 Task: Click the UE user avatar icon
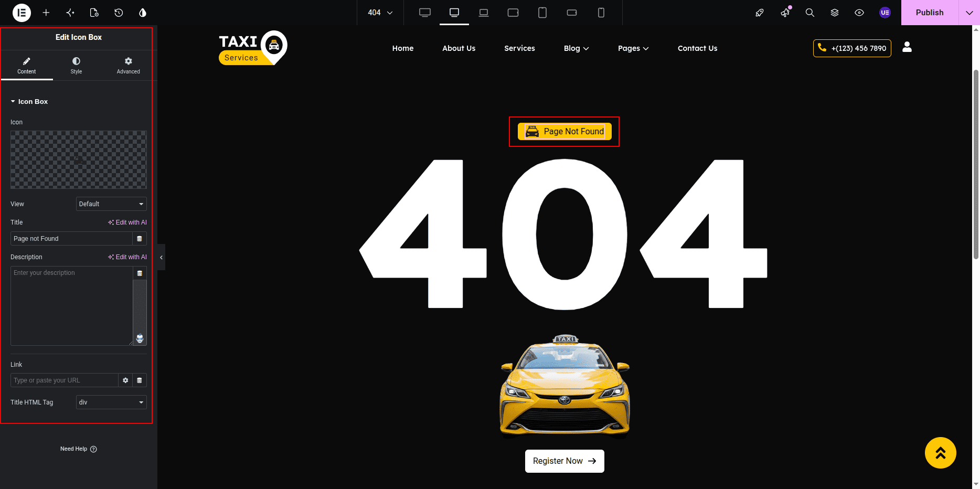pyautogui.click(x=885, y=13)
